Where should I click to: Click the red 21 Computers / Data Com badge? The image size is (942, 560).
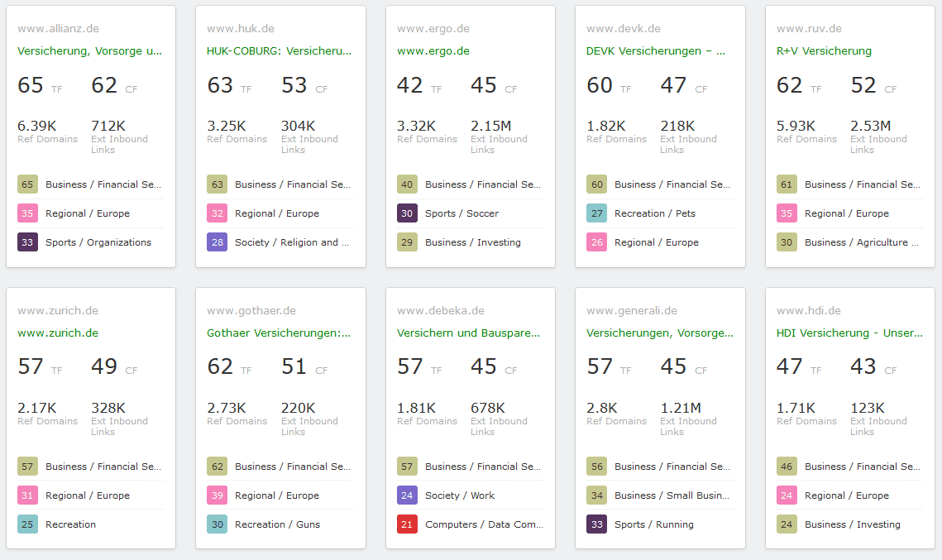coord(407,524)
